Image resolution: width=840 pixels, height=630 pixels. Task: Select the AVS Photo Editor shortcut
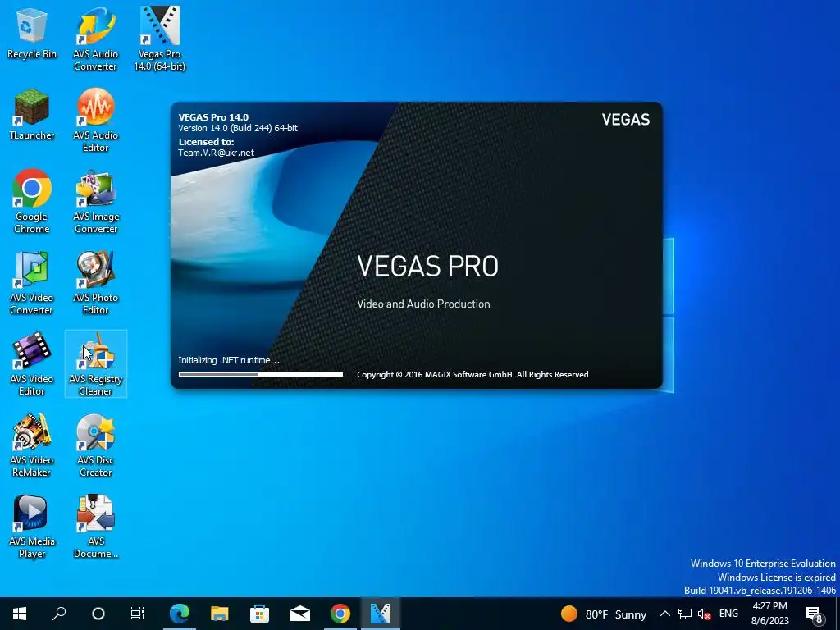pos(95,283)
